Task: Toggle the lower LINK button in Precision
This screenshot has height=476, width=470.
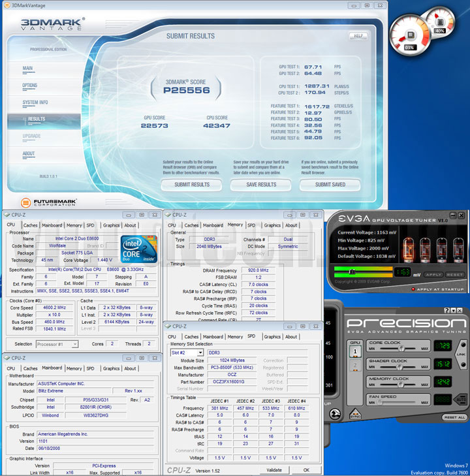Action: tap(463, 364)
